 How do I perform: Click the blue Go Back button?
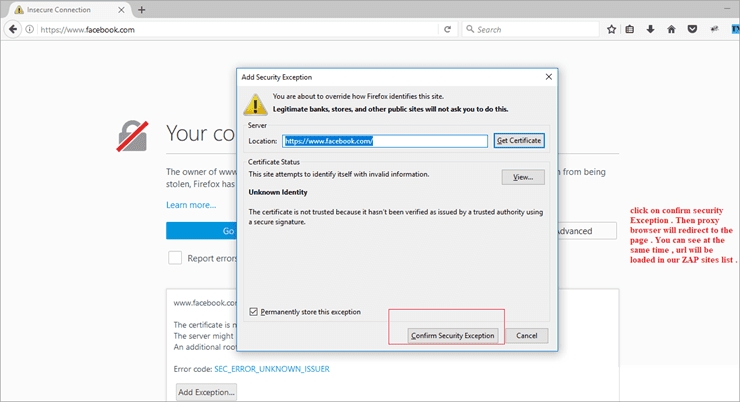tap(202, 231)
